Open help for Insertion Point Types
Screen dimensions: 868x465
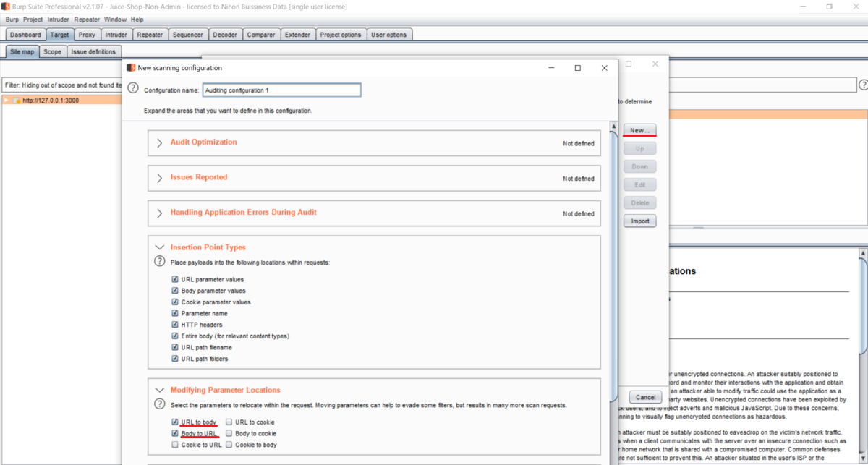coord(160,261)
